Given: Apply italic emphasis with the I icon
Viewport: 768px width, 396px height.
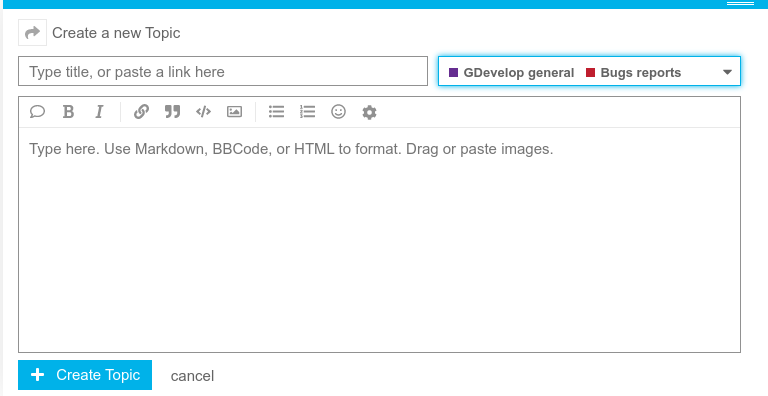Looking at the screenshot, I should coord(99,112).
